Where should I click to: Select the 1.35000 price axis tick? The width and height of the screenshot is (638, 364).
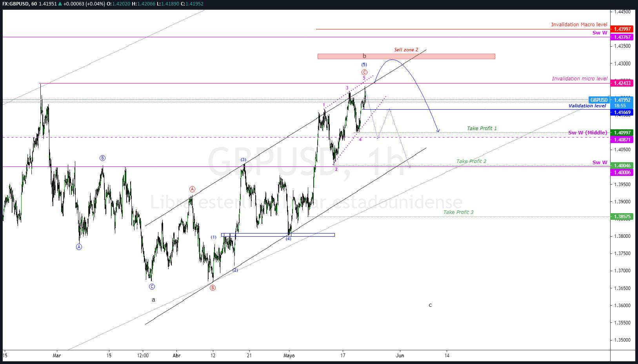coord(622,340)
